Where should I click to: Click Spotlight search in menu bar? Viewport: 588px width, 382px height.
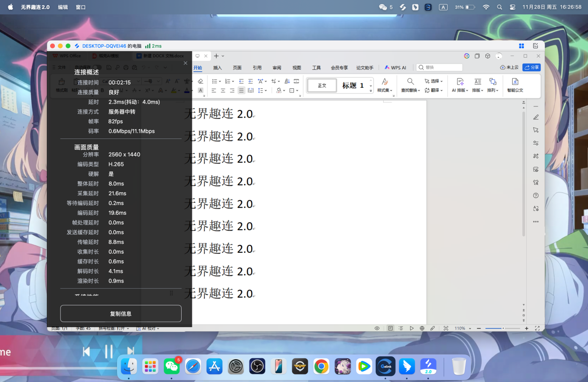click(499, 7)
